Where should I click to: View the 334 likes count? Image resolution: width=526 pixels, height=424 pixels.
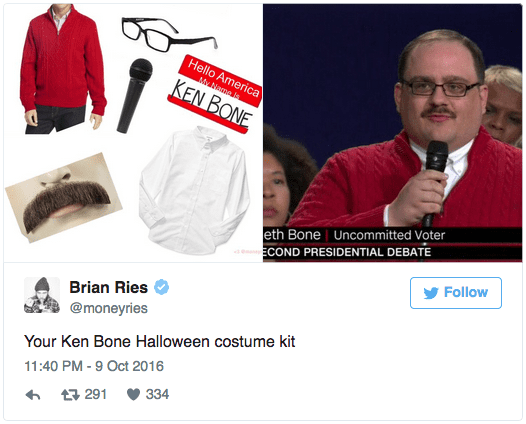[157, 394]
